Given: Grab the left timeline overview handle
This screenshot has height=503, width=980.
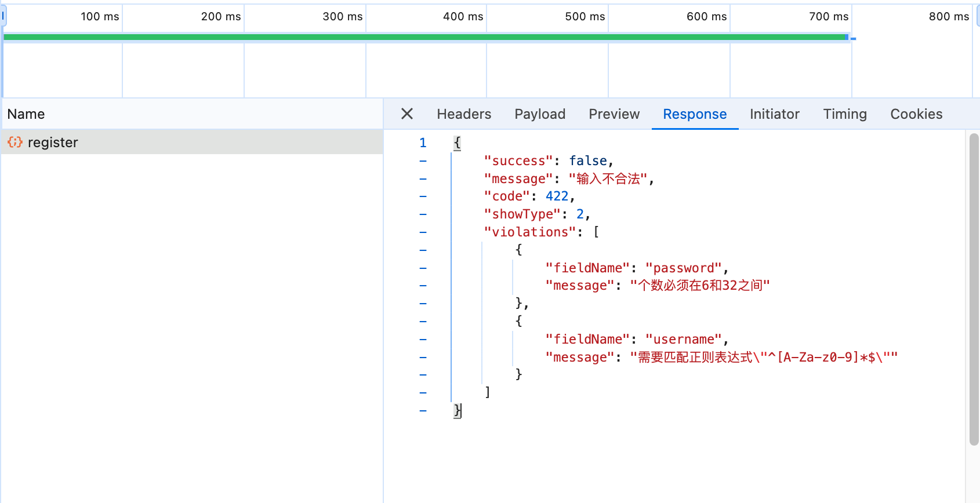Looking at the screenshot, I should pyautogui.click(x=3, y=16).
